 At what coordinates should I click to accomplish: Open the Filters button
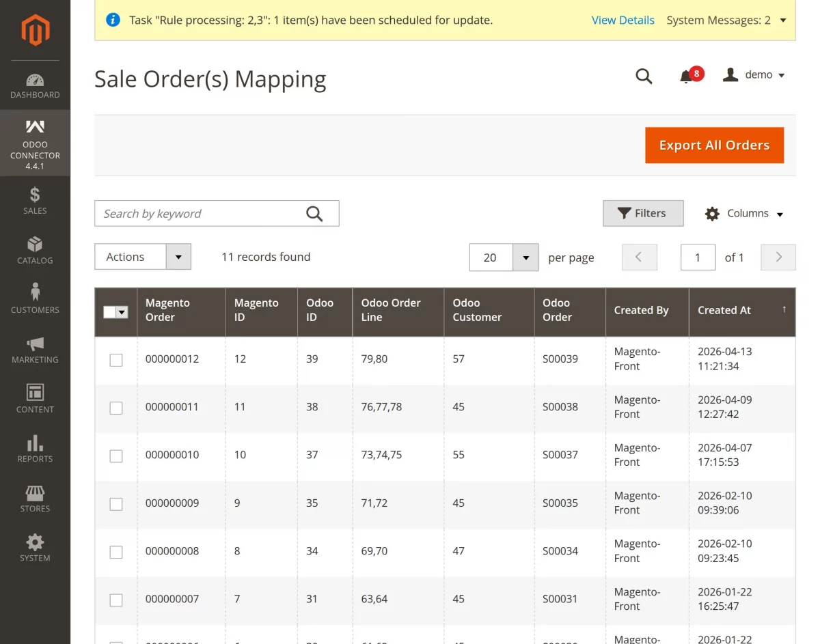643,213
